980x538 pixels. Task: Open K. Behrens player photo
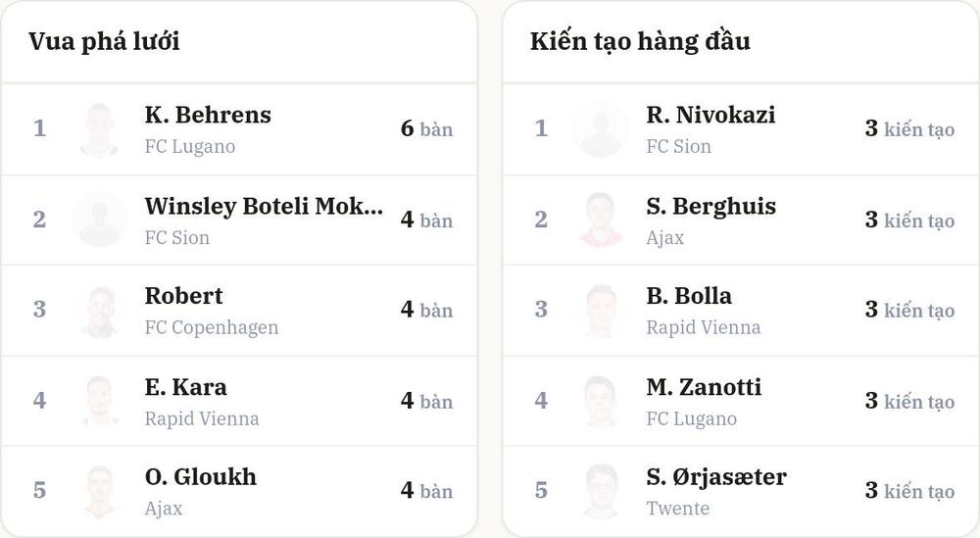[x=99, y=129]
